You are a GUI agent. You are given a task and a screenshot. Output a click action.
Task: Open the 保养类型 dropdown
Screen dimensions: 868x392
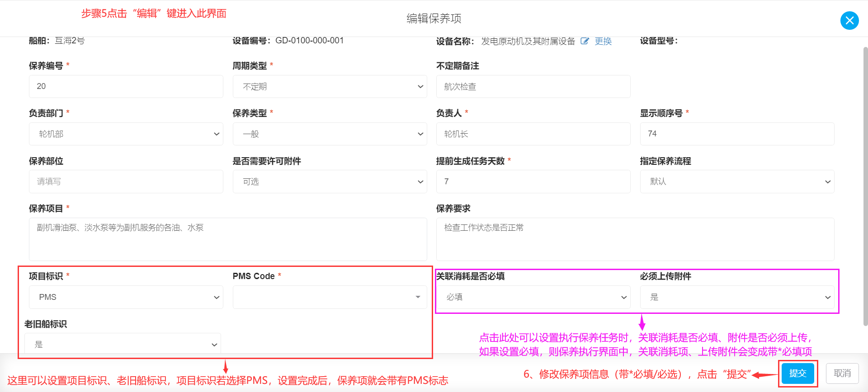pos(330,134)
